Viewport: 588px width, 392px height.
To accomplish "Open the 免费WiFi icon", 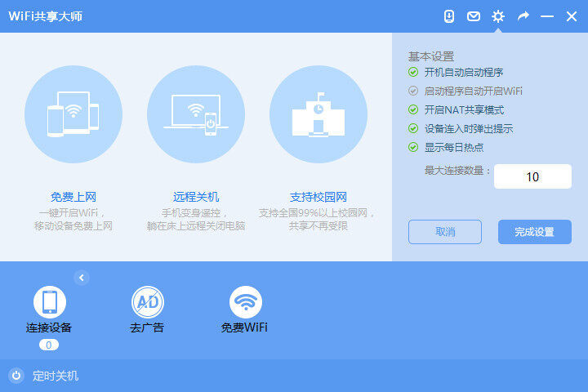I will pos(246,301).
